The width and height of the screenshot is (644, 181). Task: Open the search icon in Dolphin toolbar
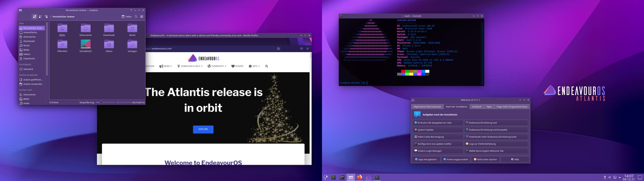click(x=136, y=16)
